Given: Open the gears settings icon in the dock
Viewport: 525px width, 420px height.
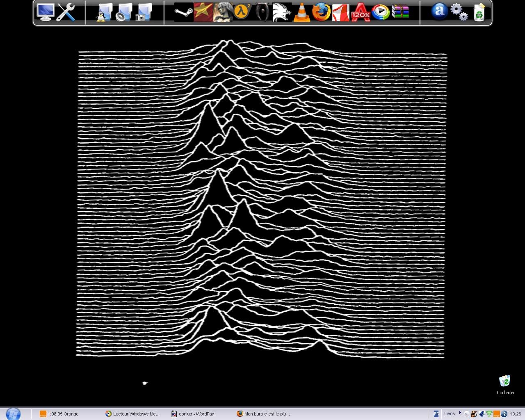Looking at the screenshot, I should [459, 12].
